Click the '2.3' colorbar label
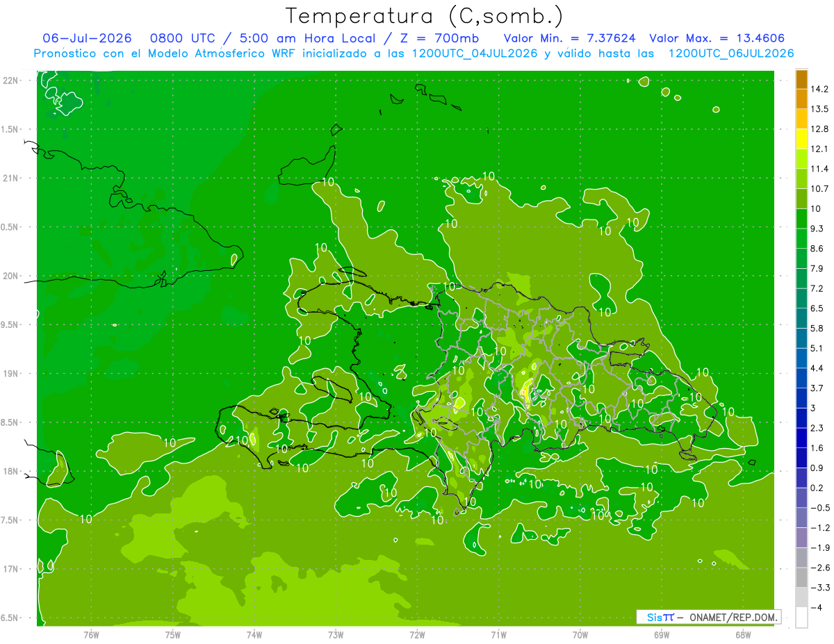This screenshot has height=644, width=834. tap(817, 428)
